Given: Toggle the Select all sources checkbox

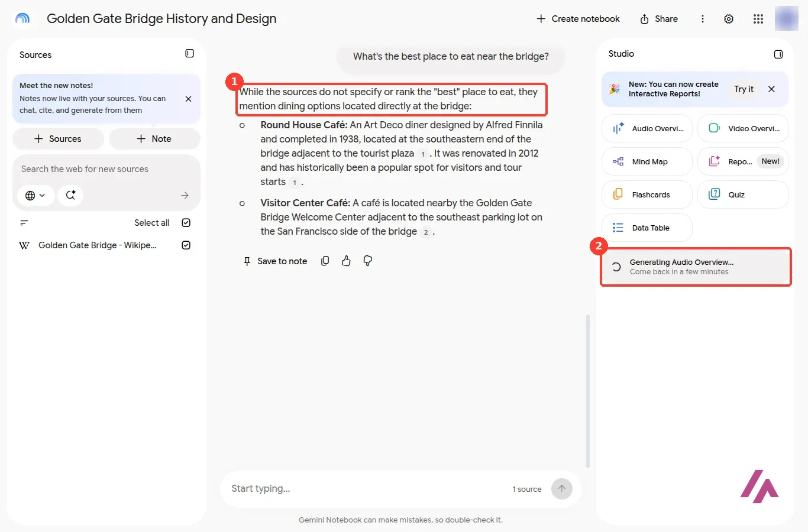Looking at the screenshot, I should click(x=186, y=223).
